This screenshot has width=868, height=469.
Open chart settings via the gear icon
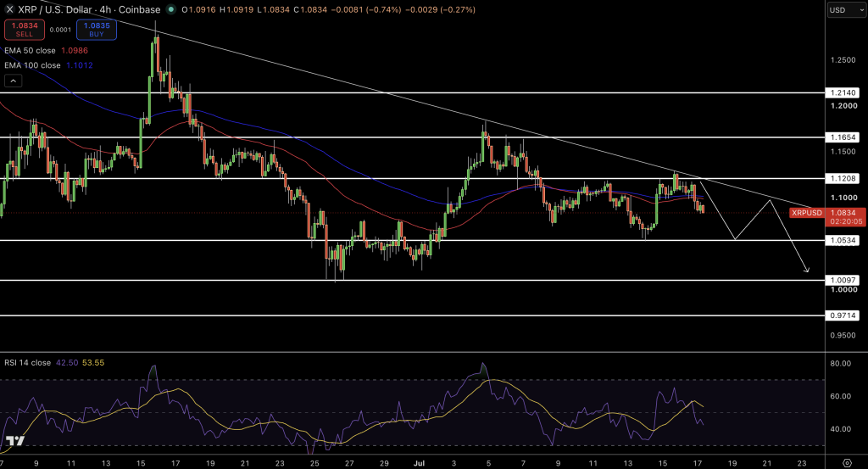tap(847, 463)
